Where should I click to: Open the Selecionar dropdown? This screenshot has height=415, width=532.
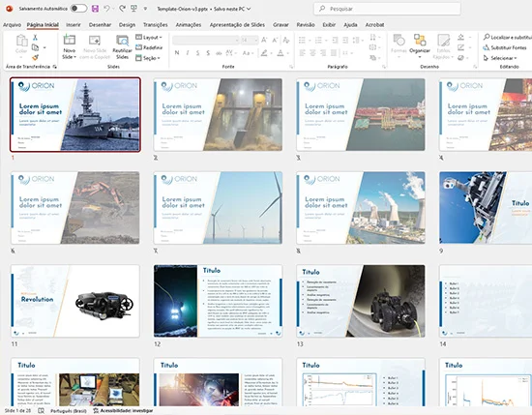[x=500, y=58]
